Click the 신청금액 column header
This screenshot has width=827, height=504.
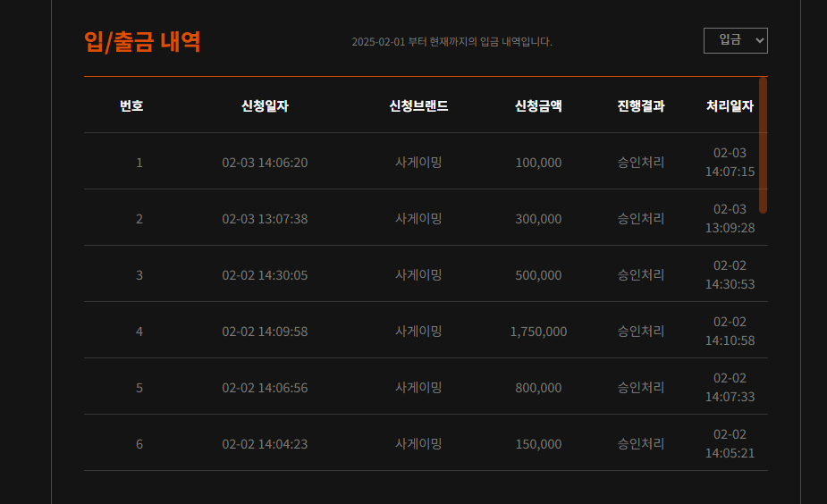[x=538, y=106]
